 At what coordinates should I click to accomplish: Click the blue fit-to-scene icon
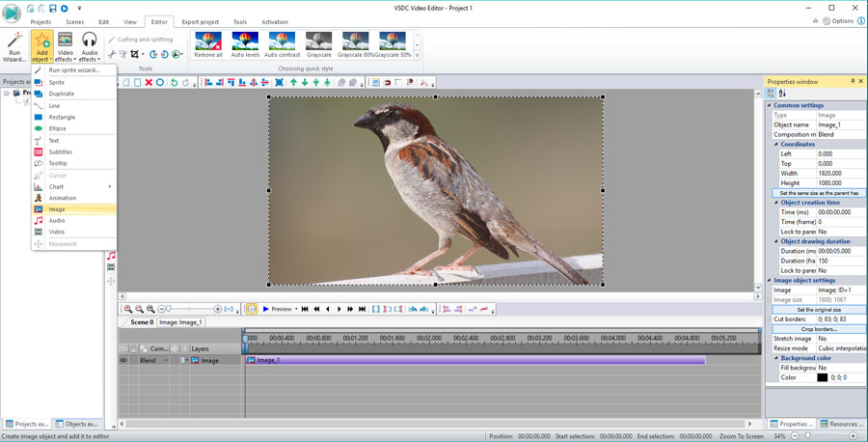[x=280, y=83]
